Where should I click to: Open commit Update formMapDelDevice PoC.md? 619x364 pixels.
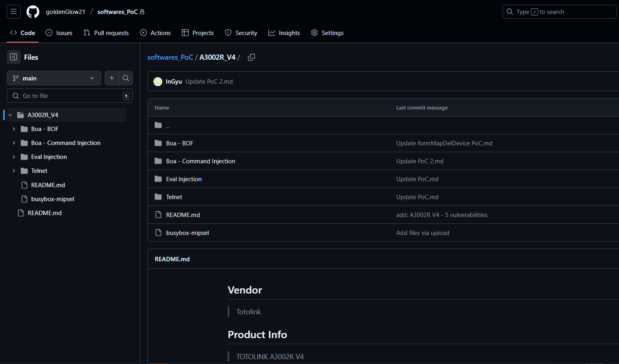(x=444, y=143)
